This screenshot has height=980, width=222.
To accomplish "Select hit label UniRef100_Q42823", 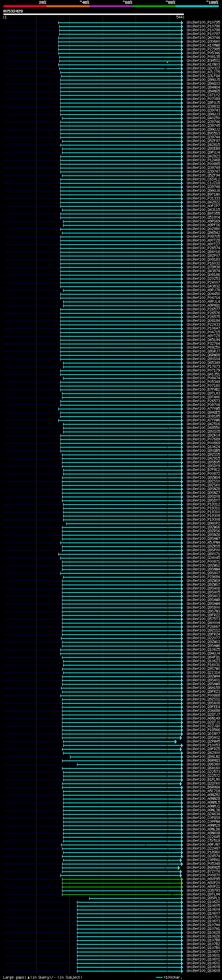I will [203, 156].
